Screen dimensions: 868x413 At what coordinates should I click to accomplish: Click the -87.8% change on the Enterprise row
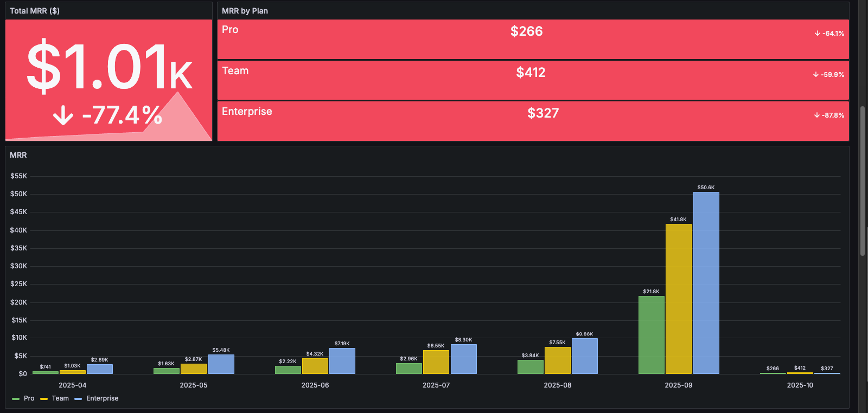click(x=829, y=115)
